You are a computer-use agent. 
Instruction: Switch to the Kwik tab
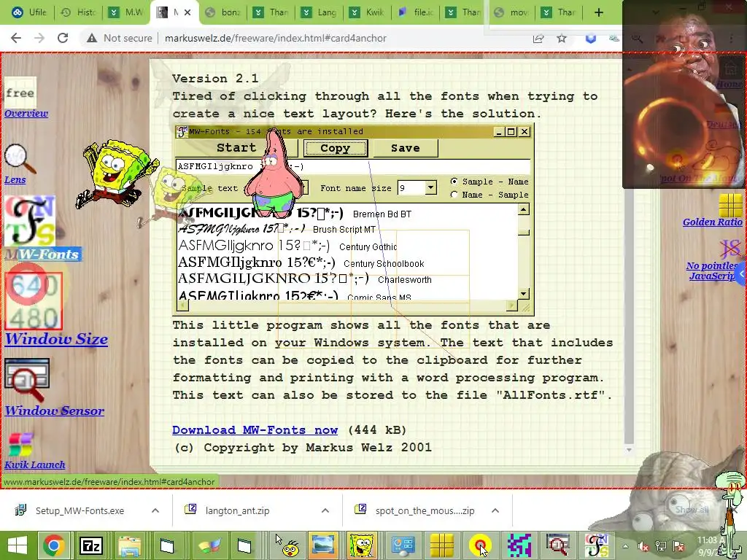click(x=368, y=12)
